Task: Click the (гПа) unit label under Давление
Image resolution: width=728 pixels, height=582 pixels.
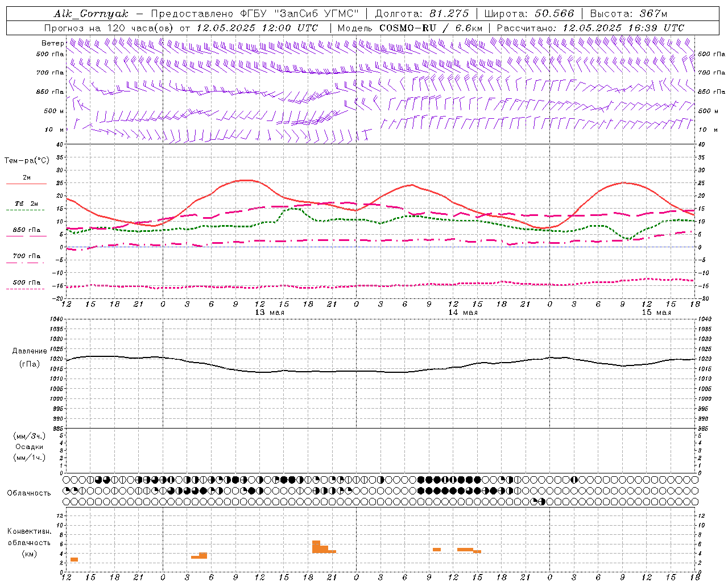Action: [x=30, y=364]
